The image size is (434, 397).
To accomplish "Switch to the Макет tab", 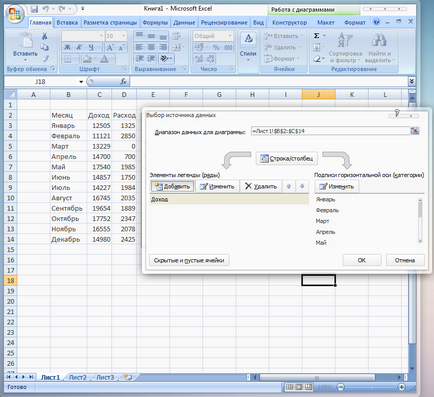I will click(326, 23).
